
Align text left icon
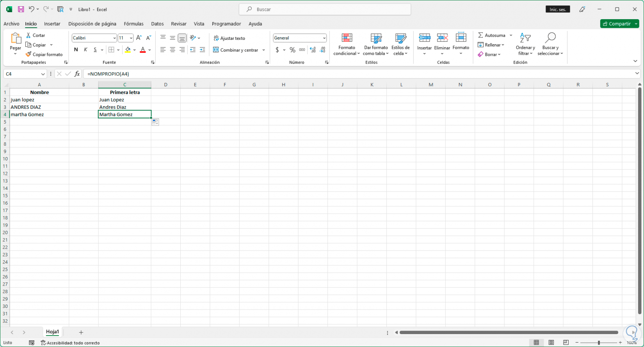[x=163, y=50]
